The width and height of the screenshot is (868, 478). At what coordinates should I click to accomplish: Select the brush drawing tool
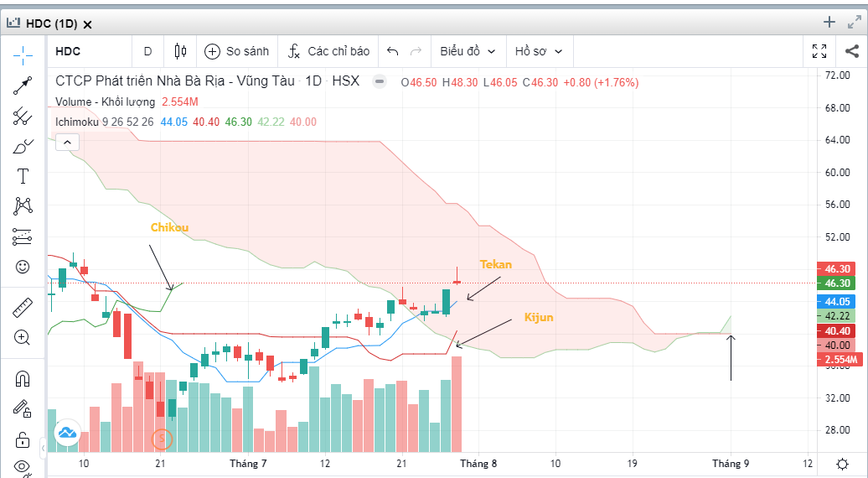(23, 147)
